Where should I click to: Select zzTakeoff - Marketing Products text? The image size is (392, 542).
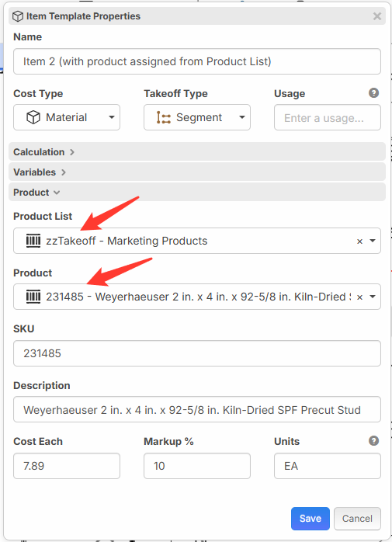[x=127, y=241]
